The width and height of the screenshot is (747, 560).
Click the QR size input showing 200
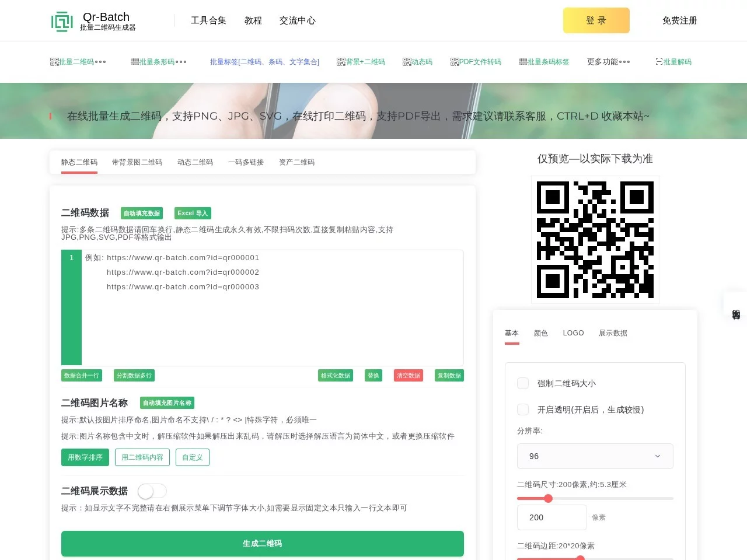551,517
